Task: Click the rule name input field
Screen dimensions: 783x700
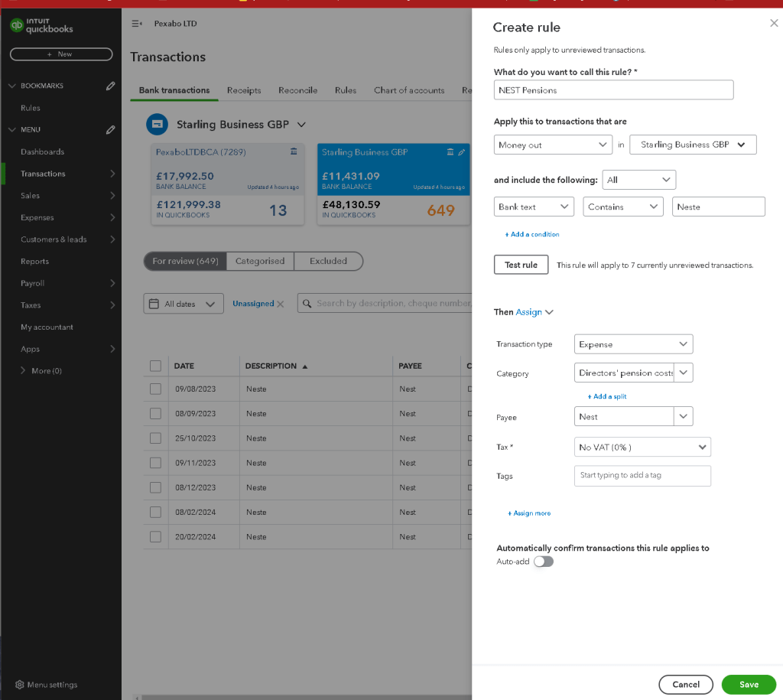Action: (x=613, y=90)
